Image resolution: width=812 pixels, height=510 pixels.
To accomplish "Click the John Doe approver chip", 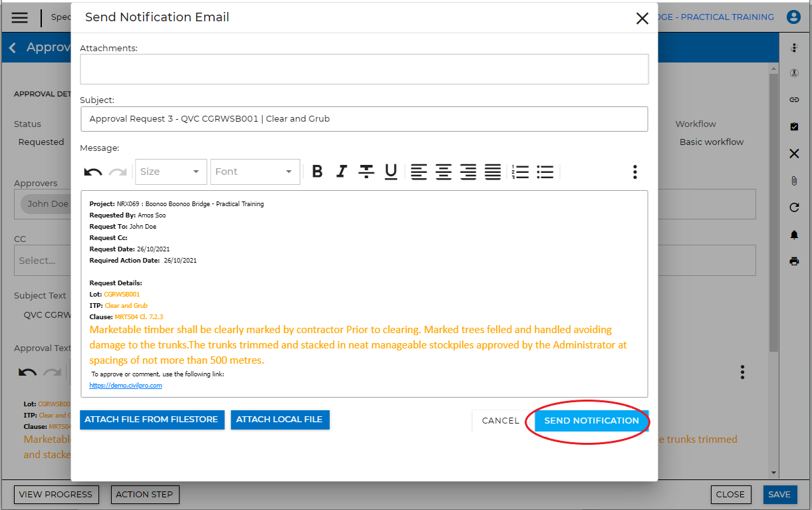I will 46,203.
